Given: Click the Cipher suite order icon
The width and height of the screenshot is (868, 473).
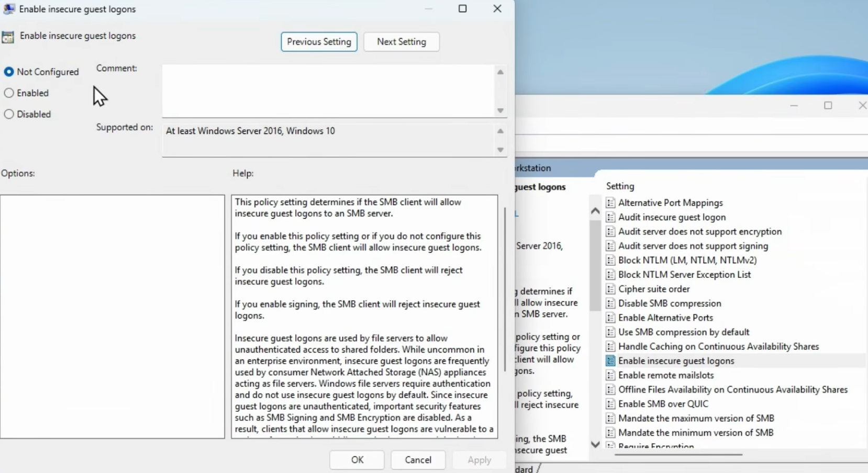Looking at the screenshot, I should point(610,289).
